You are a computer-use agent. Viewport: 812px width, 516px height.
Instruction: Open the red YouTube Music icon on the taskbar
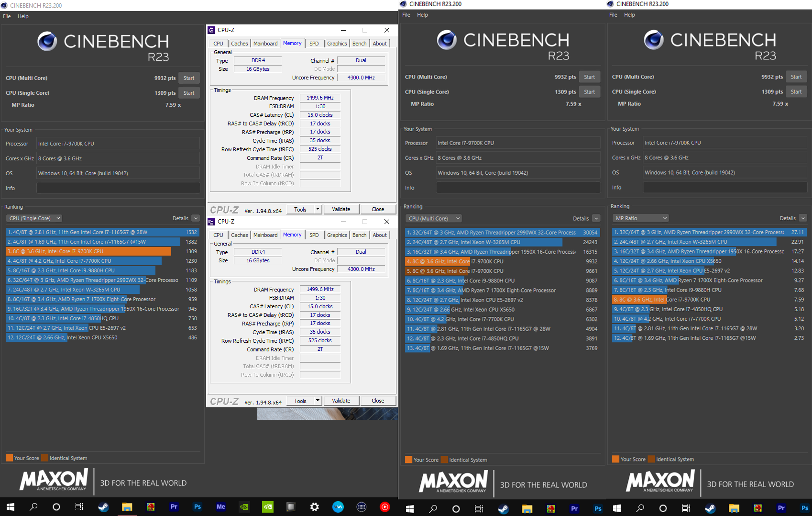tap(385, 507)
